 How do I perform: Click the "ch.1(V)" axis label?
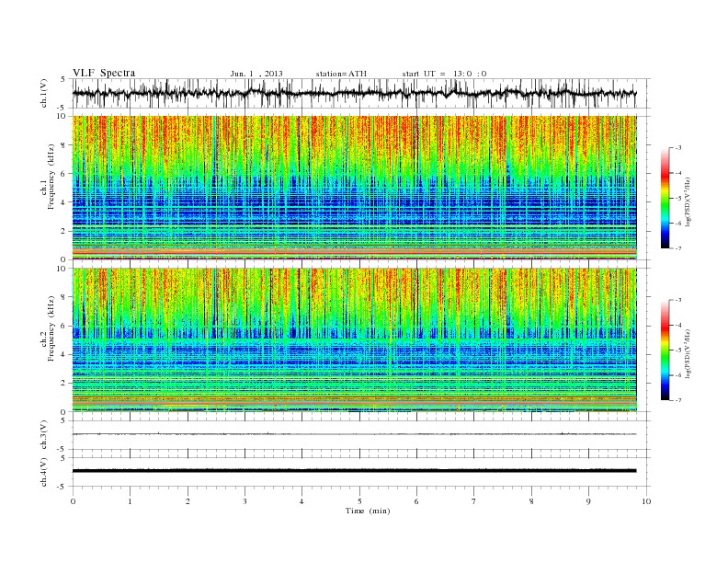tap(44, 95)
